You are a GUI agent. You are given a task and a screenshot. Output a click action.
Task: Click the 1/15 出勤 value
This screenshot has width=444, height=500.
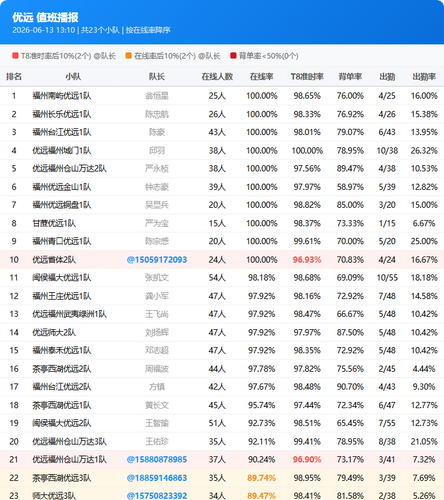click(387, 223)
